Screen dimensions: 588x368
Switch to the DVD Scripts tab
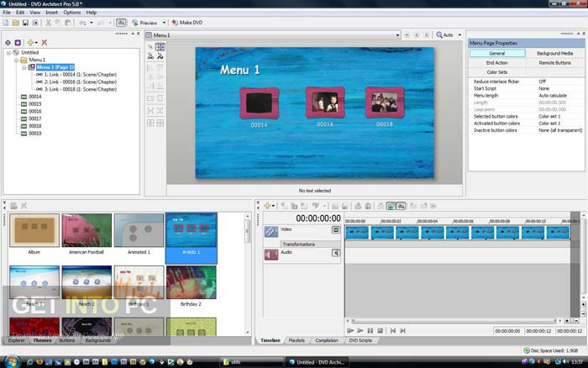[360, 340]
